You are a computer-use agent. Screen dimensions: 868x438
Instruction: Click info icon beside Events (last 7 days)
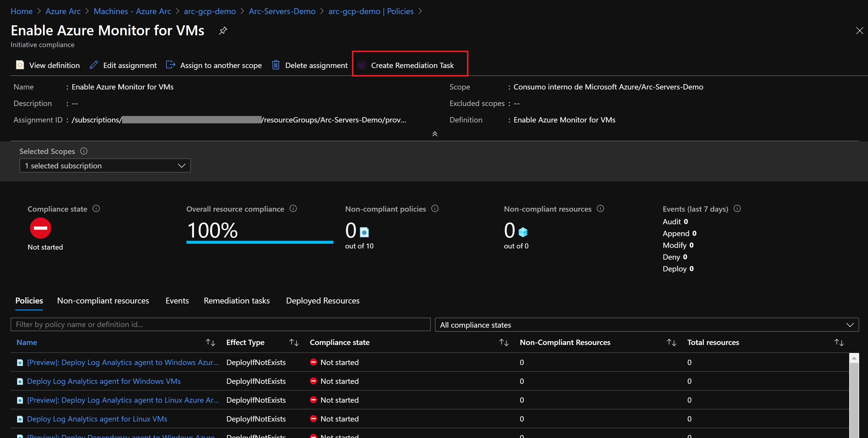point(737,208)
